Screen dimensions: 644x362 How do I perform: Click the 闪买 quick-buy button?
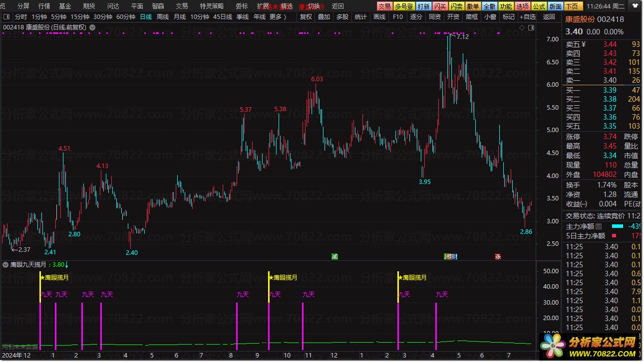click(440, 6)
